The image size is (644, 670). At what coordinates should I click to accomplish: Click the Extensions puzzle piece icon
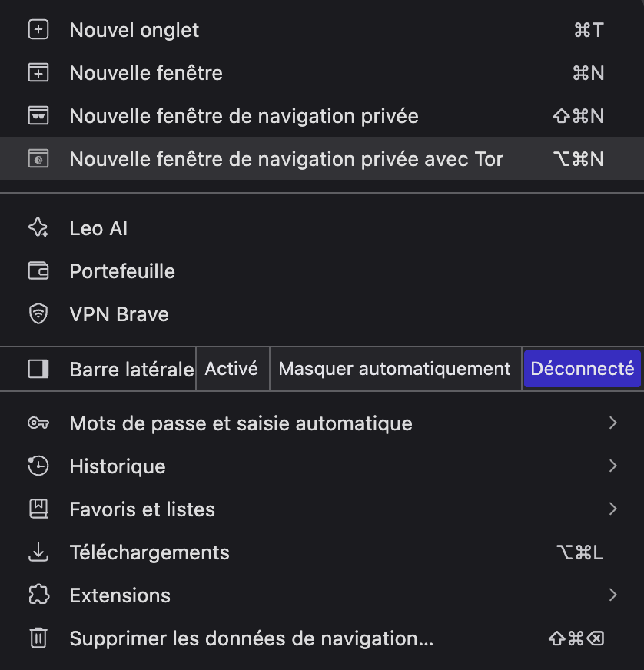point(38,595)
